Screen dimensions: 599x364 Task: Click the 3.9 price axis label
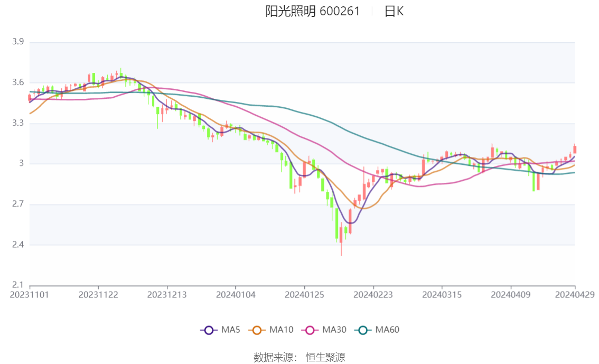[18, 42]
